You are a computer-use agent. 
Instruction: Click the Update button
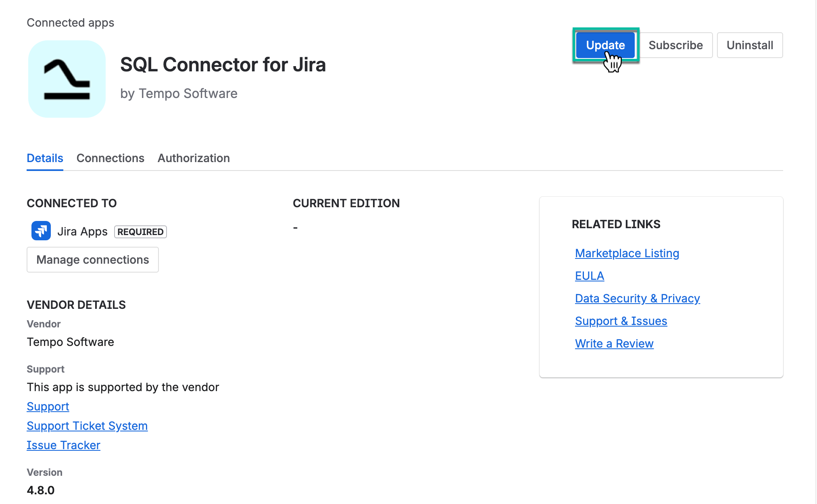605,45
